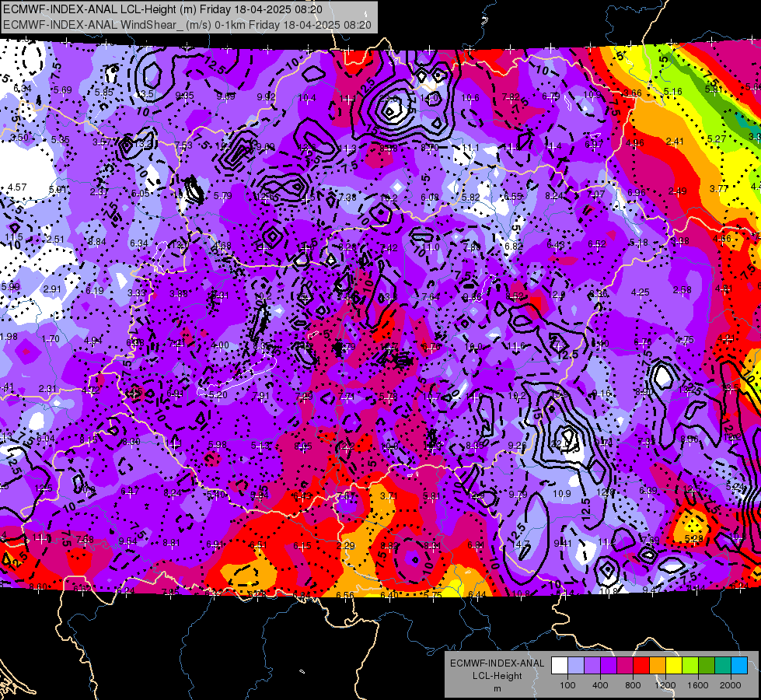Click the 5.75 value on the map
This screenshot has height=700, width=761.
pyautogui.click(x=432, y=595)
